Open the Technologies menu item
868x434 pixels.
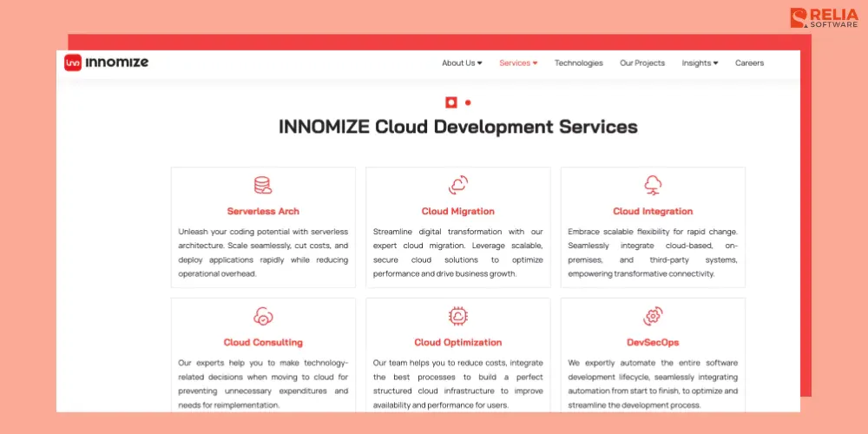[578, 63]
